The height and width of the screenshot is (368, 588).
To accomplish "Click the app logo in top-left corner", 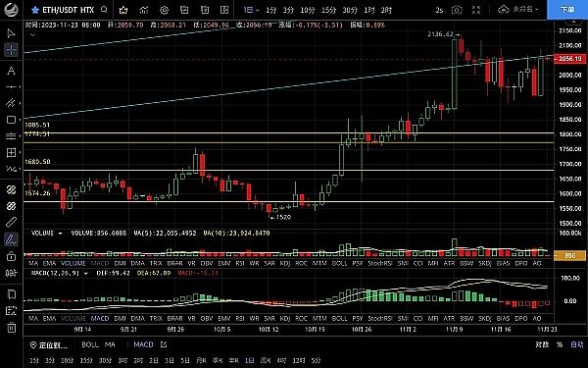I will pos(11,10).
